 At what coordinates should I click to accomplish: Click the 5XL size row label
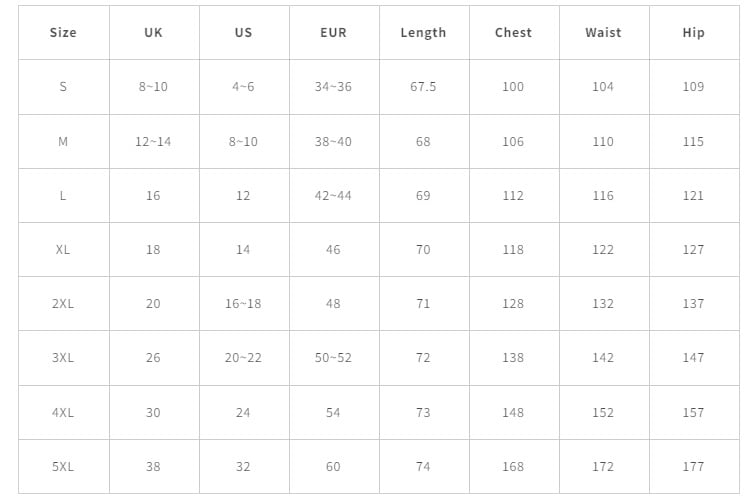coord(63,467)
